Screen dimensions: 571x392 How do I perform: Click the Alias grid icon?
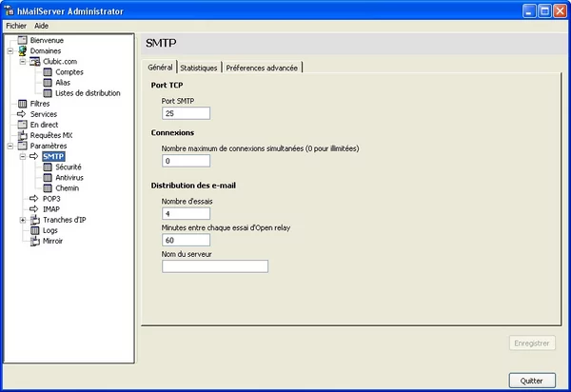[x=48, y=82]
